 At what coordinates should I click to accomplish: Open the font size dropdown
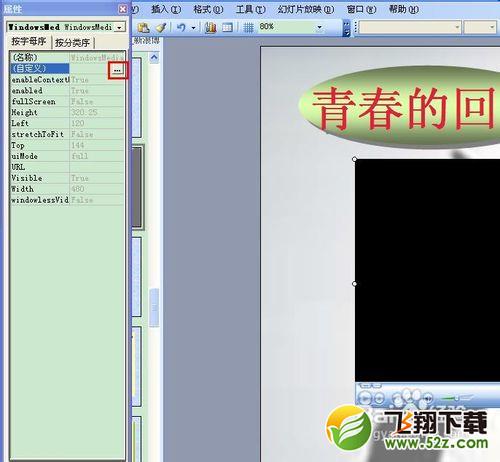pyautogui.click(x=492, y=27)
